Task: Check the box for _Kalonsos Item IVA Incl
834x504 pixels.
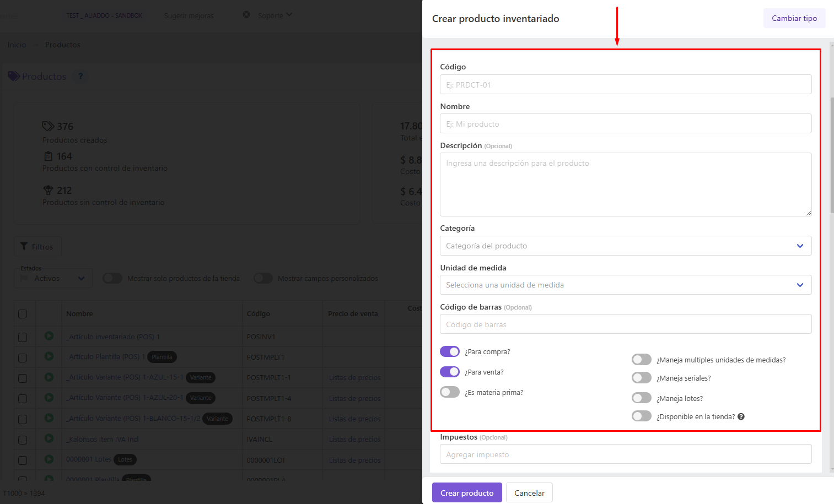Action: click(x=23, y=440)
